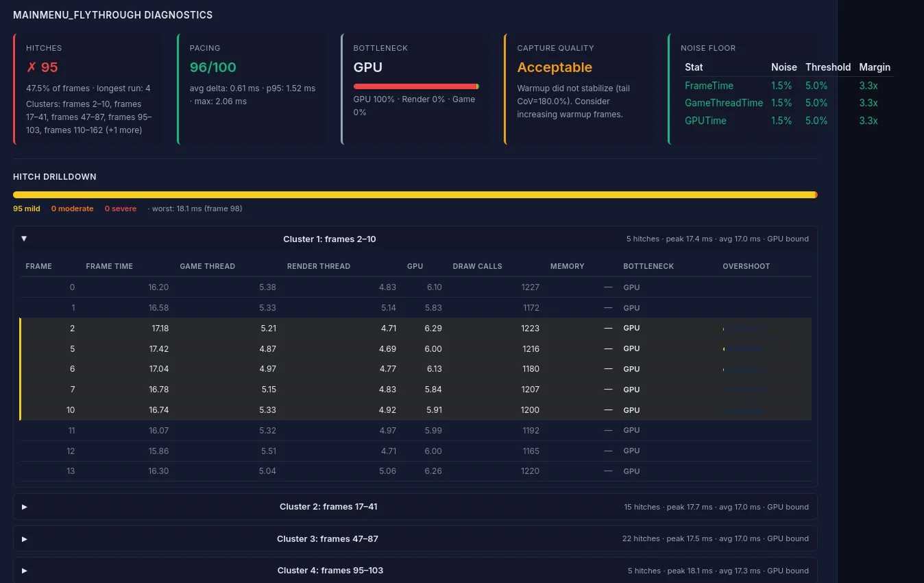The width and height of the screenshot is (924, 583).
Task: Select the GameThreadTime stat row
Action: point(724,103)
